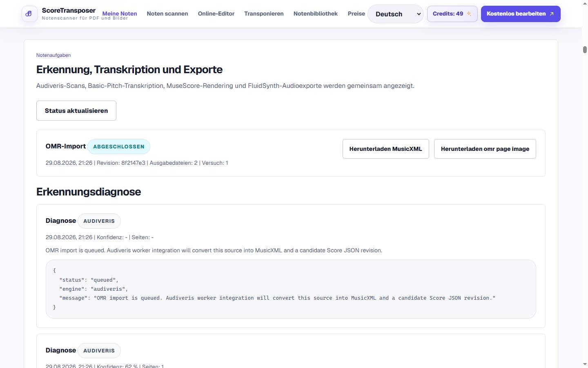Navigate to Transponieren
This screenshot has height=368, width=588.
tap(264, 13)
